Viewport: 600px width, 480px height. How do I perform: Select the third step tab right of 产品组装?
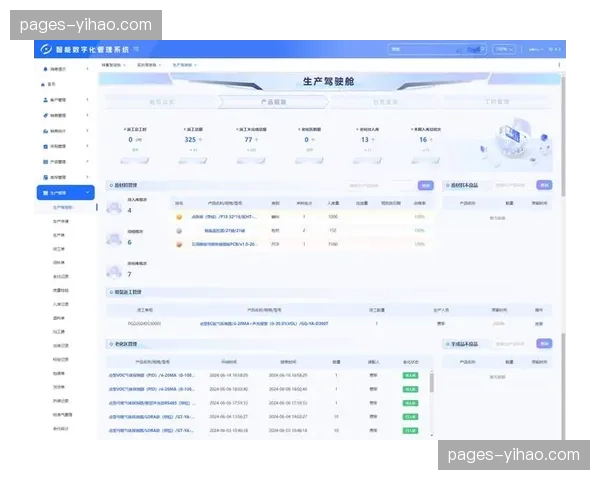click(x=385, y=102)
